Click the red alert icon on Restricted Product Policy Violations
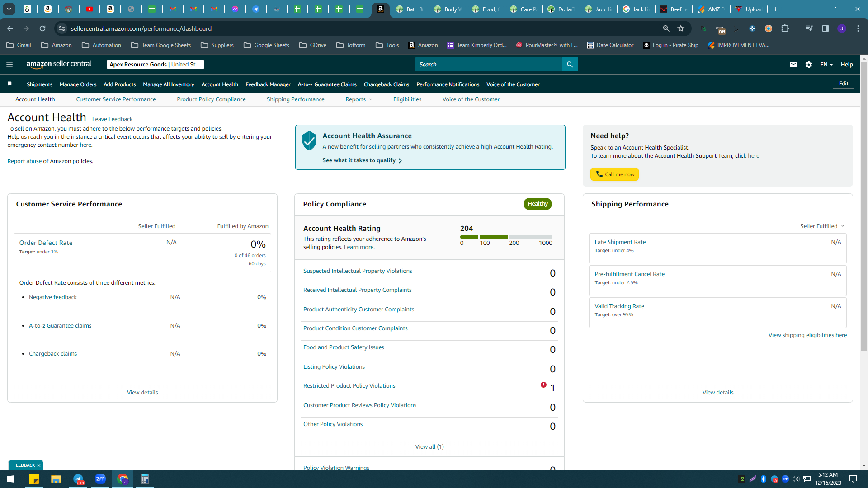The height and width of the screenshot is (488, 868). click(x=543, y=385)
